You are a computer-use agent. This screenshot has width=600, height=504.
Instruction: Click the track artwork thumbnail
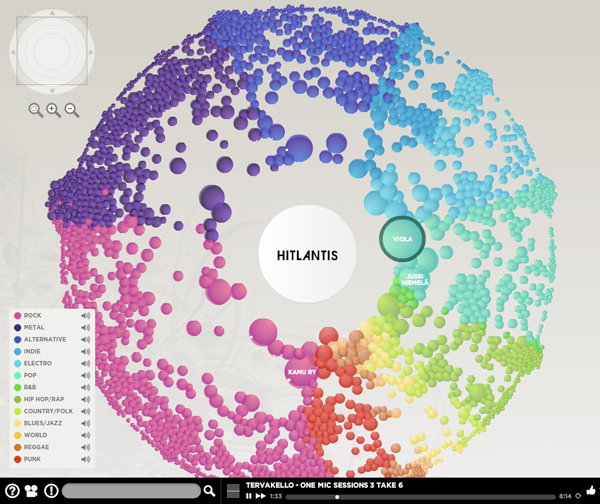tap(233, 491)
